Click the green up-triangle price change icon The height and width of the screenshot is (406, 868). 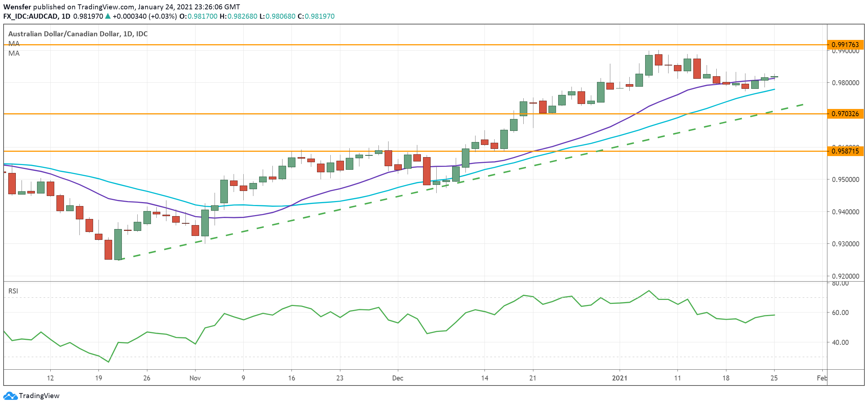(107, 16)
